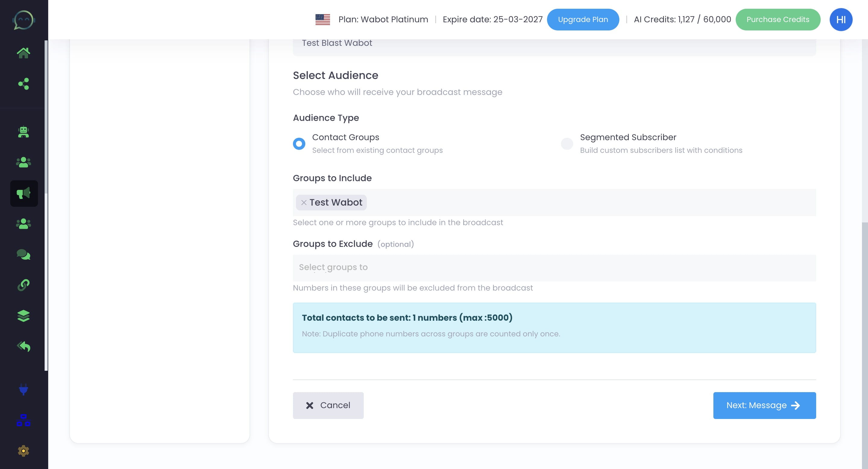Proceed using Next: Message

pyautogui.click(x=765, y=405)
